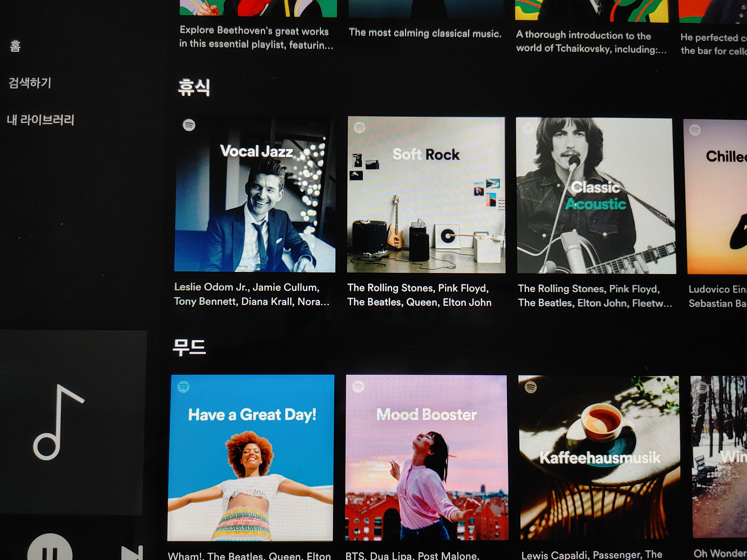Click the Spotify logo on the Mood Booster cover
The height and width of the screenshot is (560, 747).
pos(358,387)
